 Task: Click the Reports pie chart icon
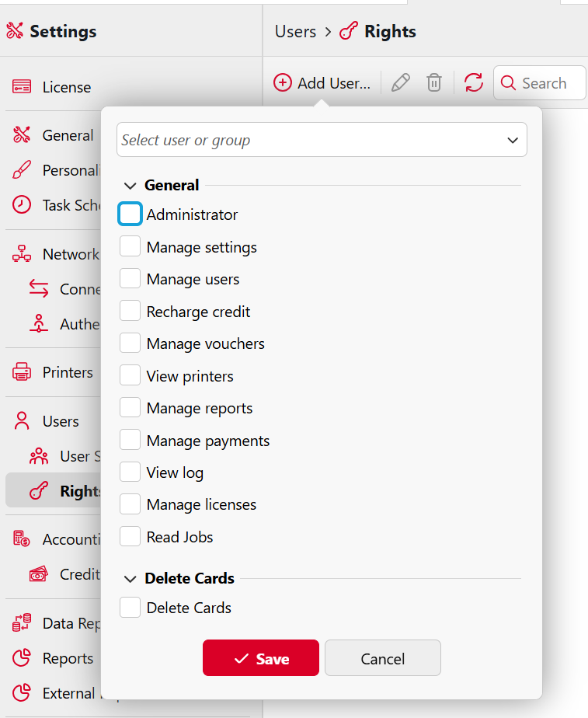[22, 658]
